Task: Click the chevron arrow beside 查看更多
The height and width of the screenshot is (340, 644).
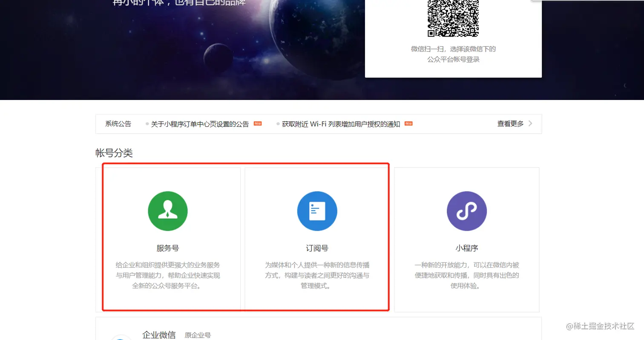Action: tap(530, 124)
